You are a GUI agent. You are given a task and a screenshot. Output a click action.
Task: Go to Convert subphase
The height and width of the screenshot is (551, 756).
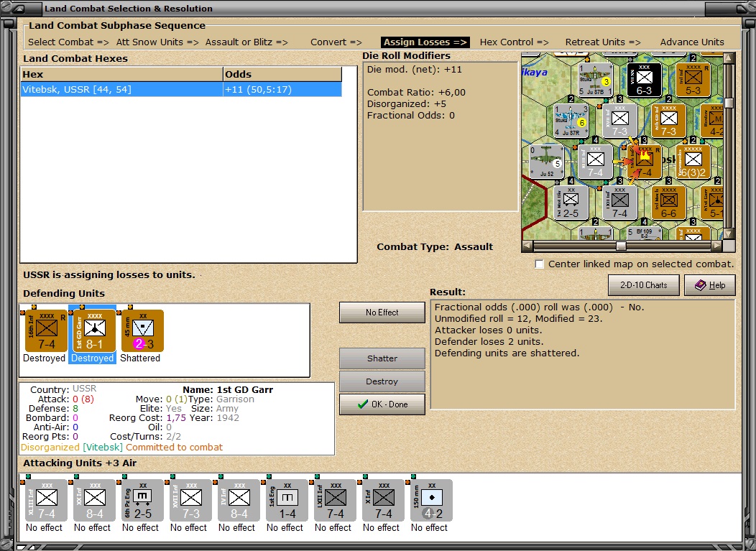[x=336, y=42]
